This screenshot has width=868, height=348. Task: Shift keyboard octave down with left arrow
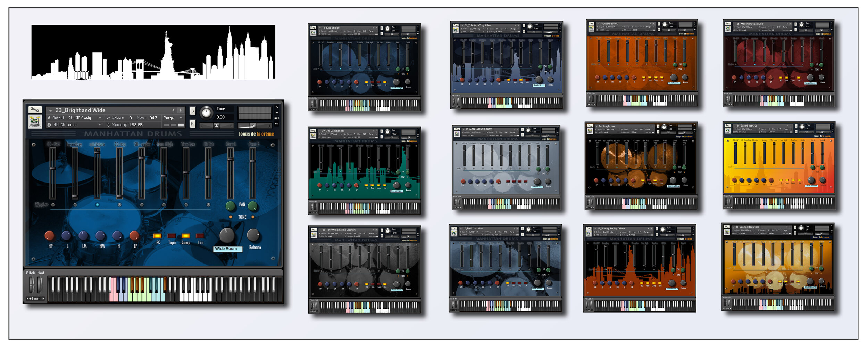point(27,299)
